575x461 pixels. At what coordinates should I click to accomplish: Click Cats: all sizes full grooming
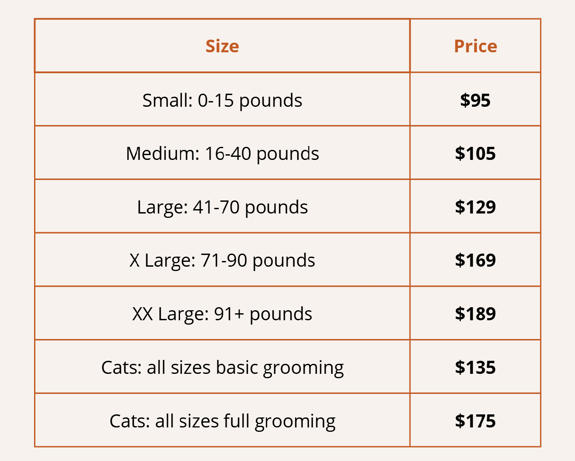[x=223, y=421]
